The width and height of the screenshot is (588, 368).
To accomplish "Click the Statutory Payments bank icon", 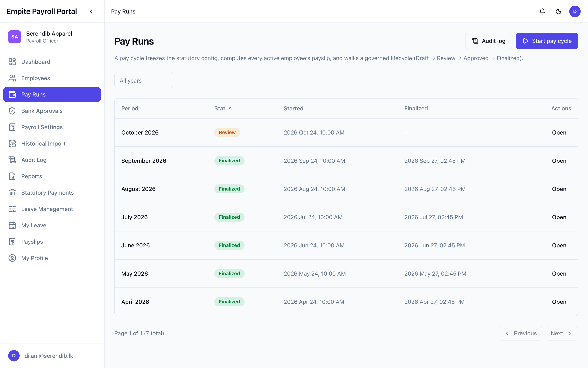I will [12, 193].
